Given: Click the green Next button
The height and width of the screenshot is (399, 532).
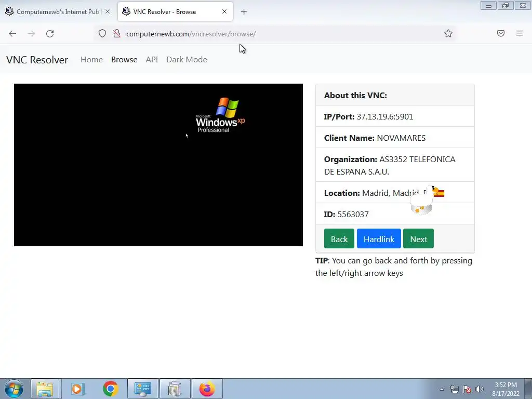Looking at the screenshot, I should [418, 238].
